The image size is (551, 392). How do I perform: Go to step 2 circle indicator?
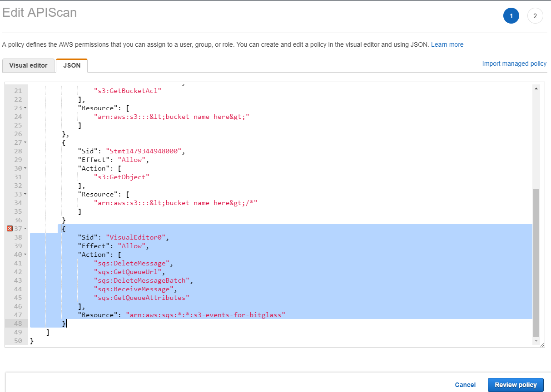(x=535, y=16)
